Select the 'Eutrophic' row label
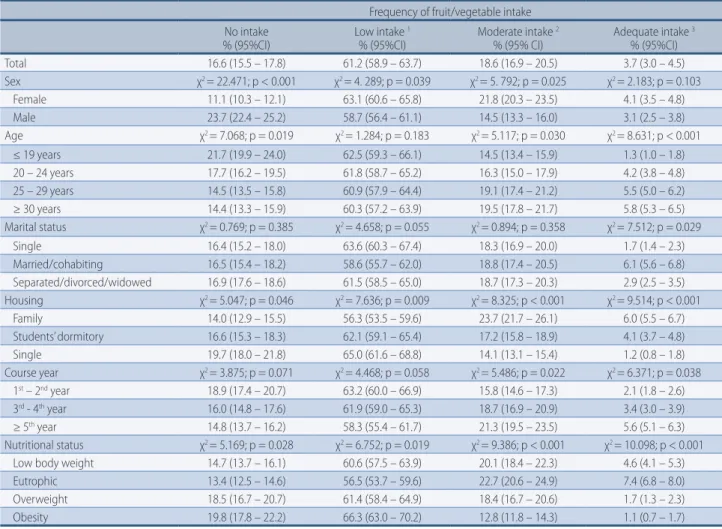722x529 pixels. pyautogui.click(x=35, y=482)
